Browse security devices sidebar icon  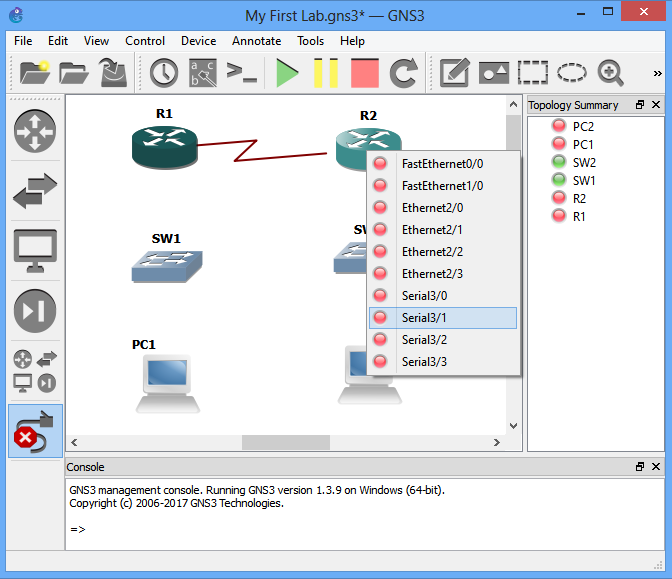pos(35,311)
